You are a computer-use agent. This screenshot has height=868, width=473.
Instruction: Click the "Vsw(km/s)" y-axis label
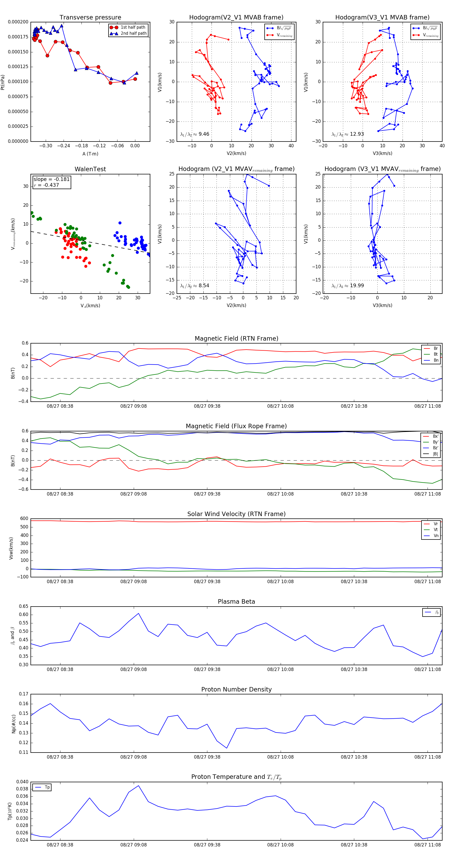(11, 549)
